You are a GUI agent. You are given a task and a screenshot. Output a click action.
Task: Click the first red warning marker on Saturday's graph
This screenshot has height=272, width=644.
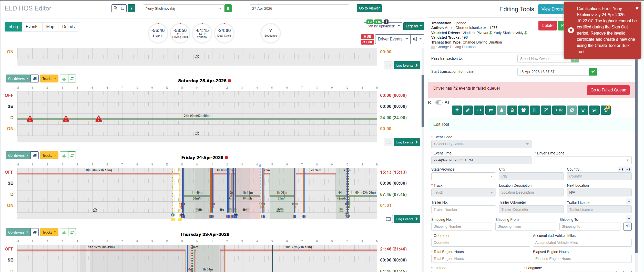coord(30,119)
